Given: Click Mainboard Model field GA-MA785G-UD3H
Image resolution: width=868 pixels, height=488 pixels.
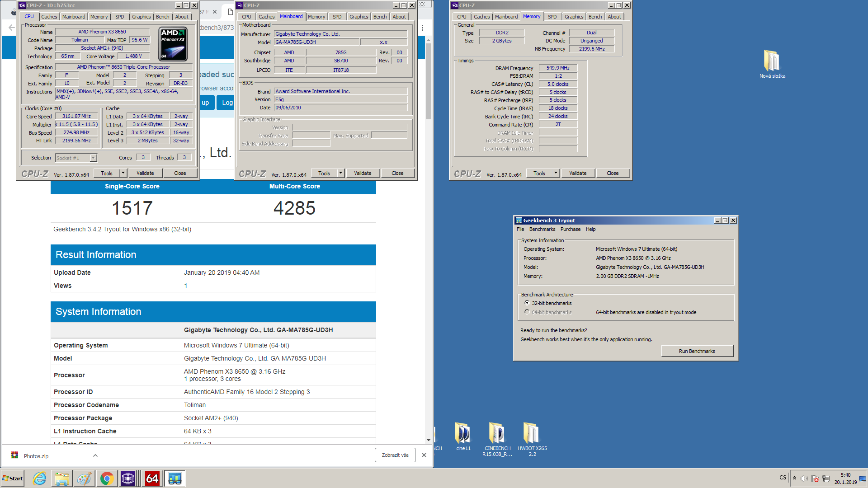Looking at the screenshot, I should point(316,42).
